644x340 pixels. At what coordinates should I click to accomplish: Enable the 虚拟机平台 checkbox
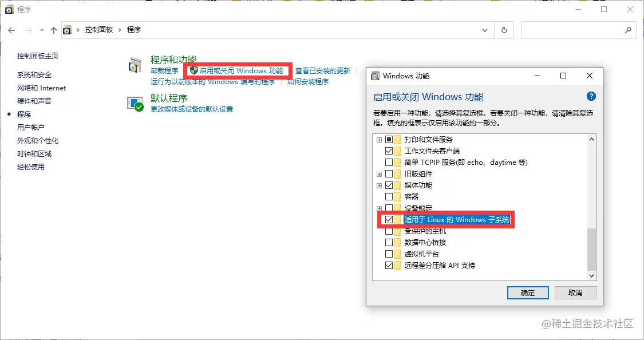point(389,254)
